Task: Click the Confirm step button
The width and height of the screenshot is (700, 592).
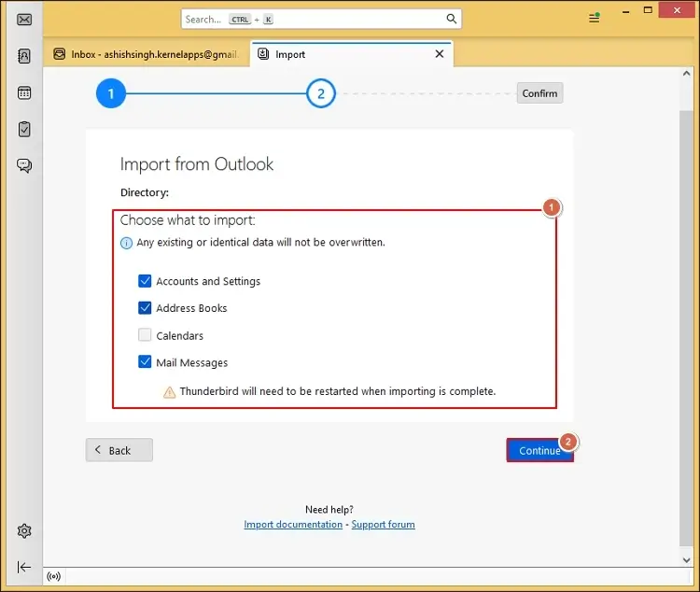Action: tap(539, 93)
